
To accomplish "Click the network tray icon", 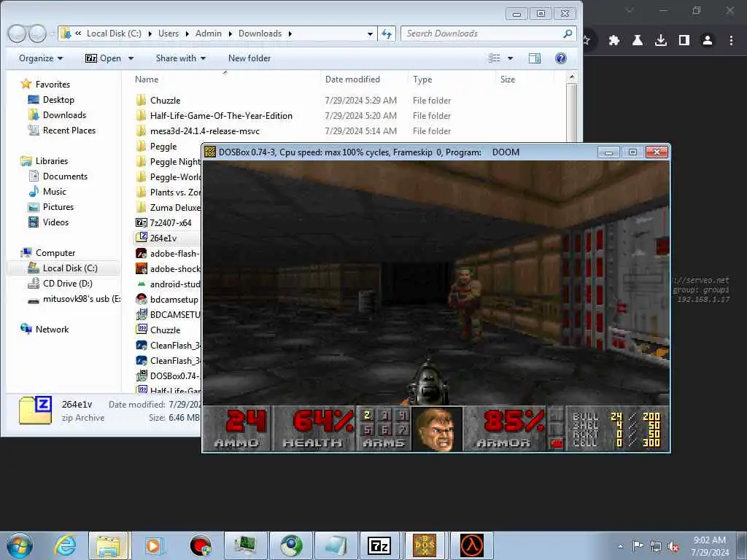I will pos(656,547).
